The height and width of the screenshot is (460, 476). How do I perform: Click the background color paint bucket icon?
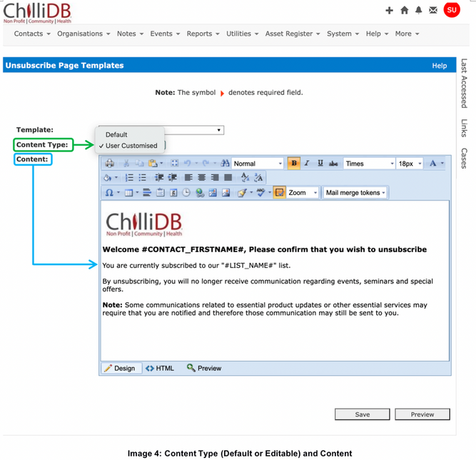tap(108, 178)
